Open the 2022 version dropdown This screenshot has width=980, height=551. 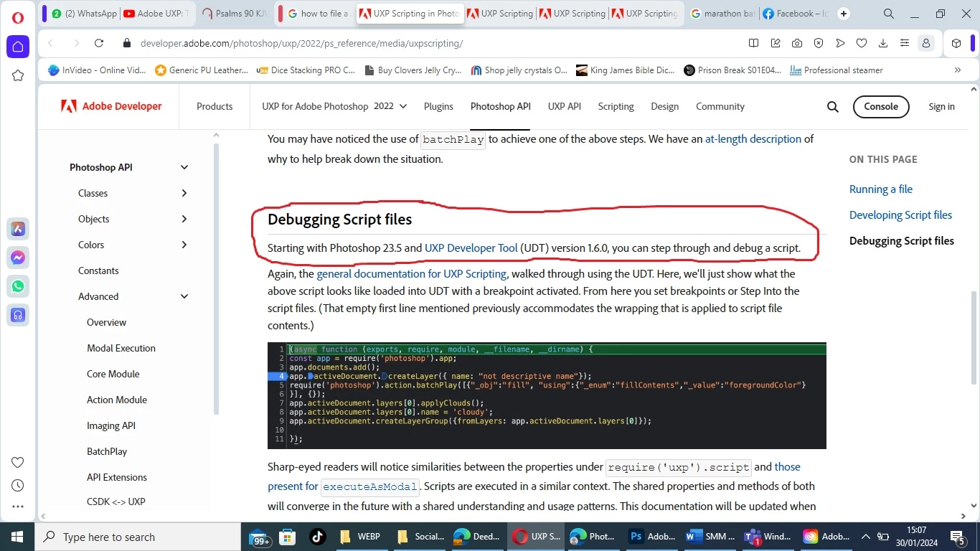point(390,106)
